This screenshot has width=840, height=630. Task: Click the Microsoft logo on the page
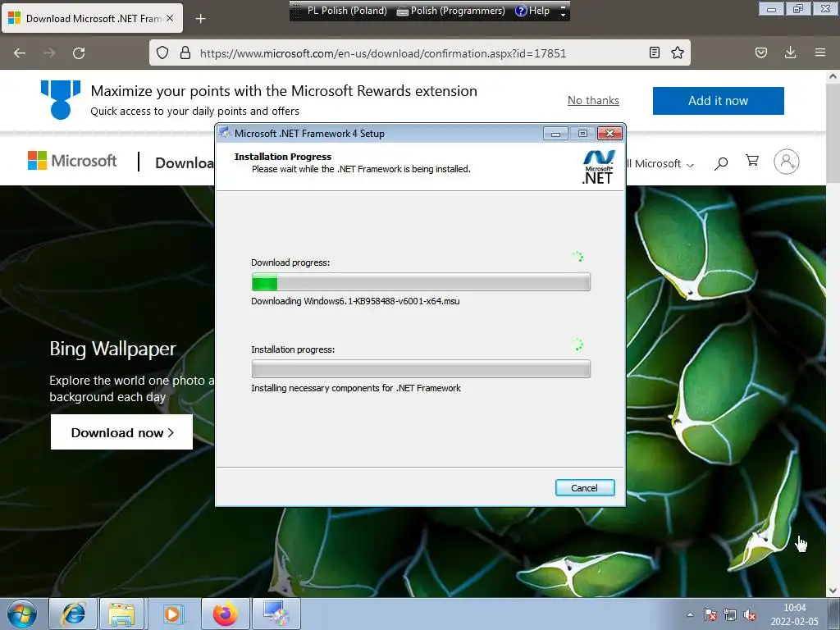point(72,160)
